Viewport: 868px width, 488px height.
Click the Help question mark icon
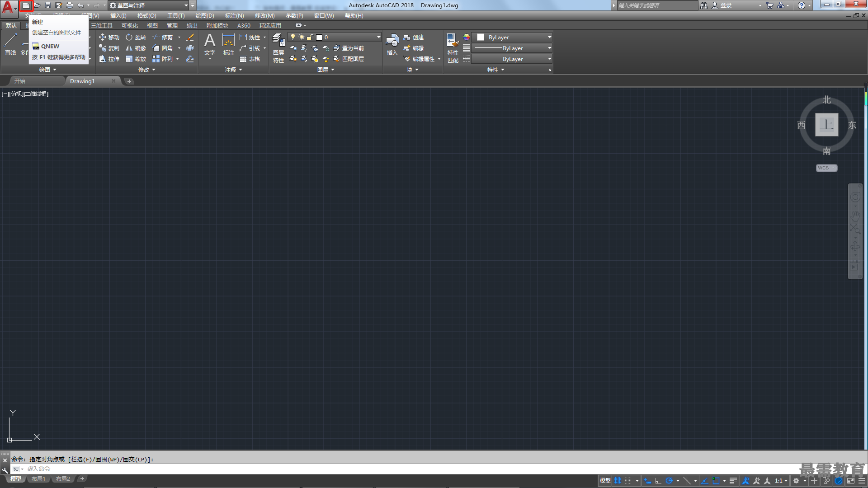pyautogui.click(x=801, y=5)
